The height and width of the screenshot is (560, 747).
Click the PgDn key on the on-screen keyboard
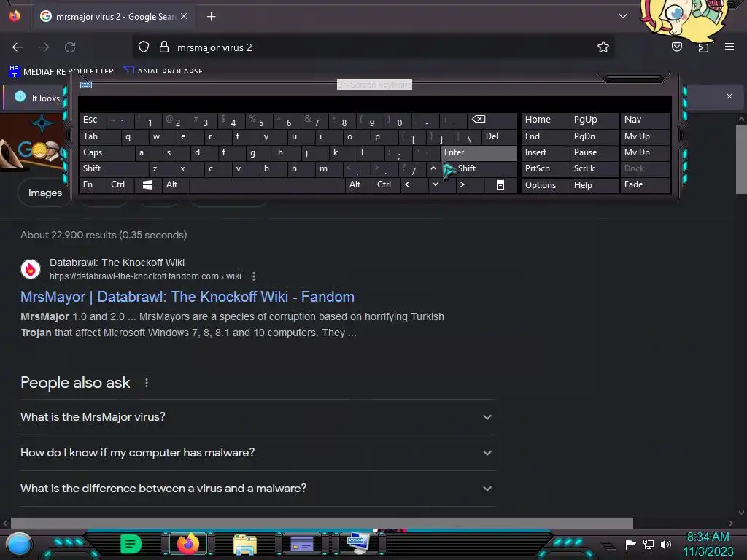point(594,136)
